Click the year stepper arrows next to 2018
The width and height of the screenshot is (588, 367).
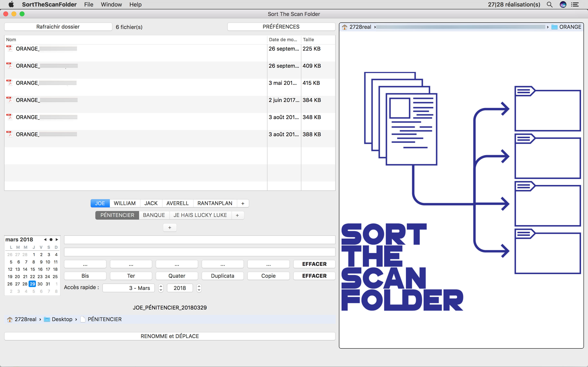coord(199,288)
